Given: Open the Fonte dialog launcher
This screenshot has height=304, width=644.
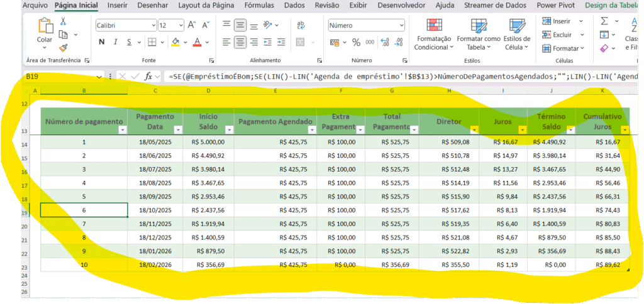Looking at the screenshot, I should [x=211, y=61].
